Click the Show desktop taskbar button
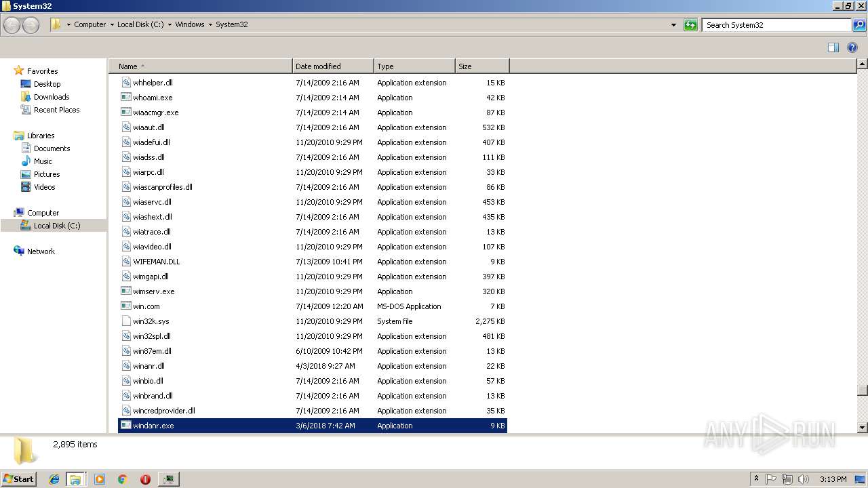The height and width of the screenshot is (488, 868). pos(860,479)
